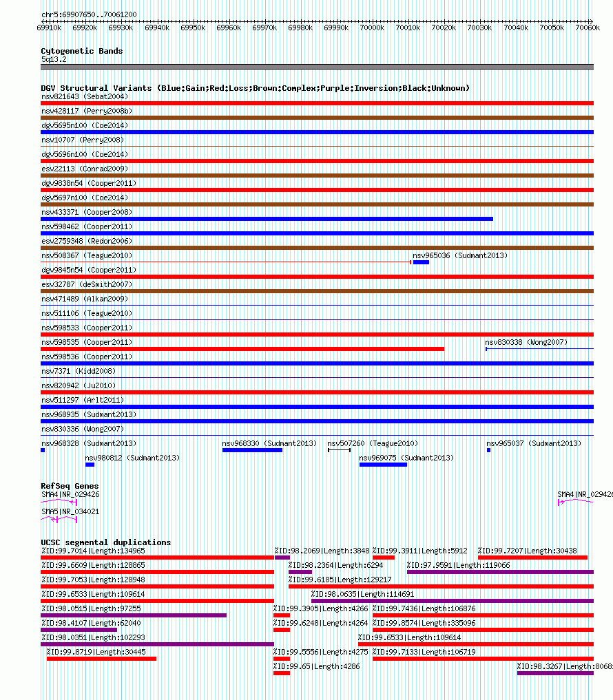This screenshot has height=700, width=613.
Task: Click the nsv830338 (Wong2007) label
Action: point(526,342)
